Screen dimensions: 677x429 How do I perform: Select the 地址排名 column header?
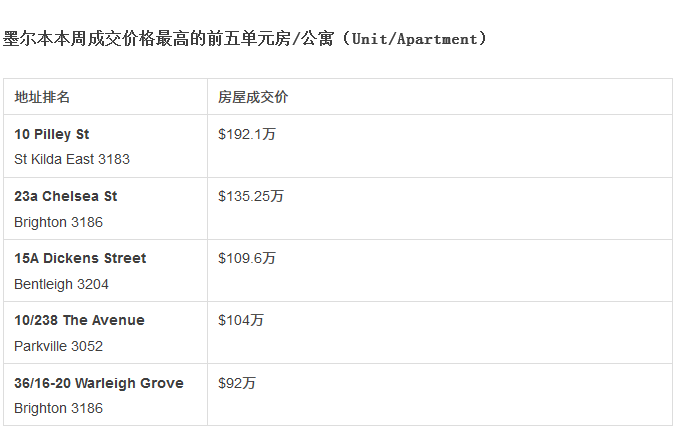(x=42, y=97)
